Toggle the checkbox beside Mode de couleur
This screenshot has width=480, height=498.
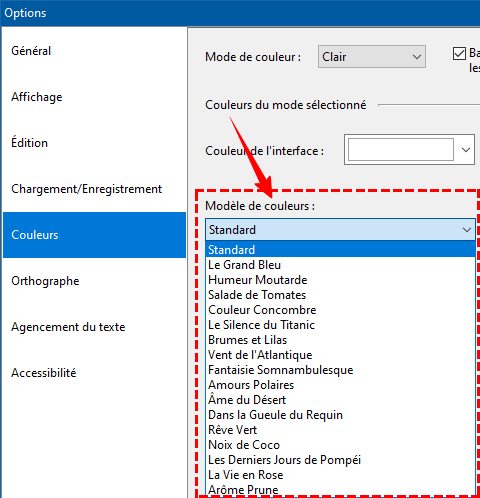[459, 53]
